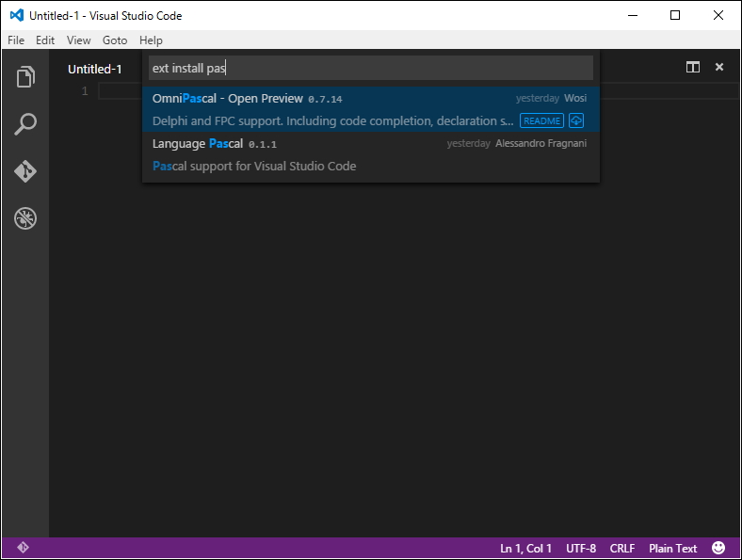Viewport: 742px width, 560px height.
Task: Click the Wosi publisher name
Action: coord(575,98)
